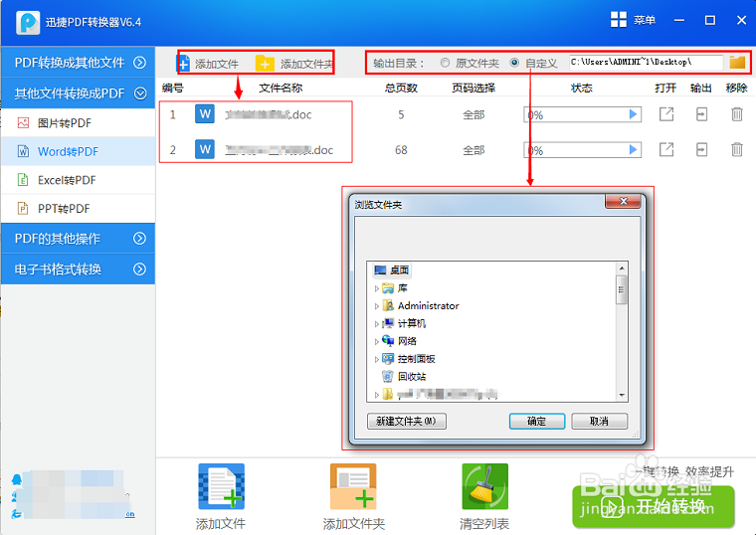Expand the 计算机 tree node
Image resolution: width=756 pixels, height=535 pixels.
[376, 324]
